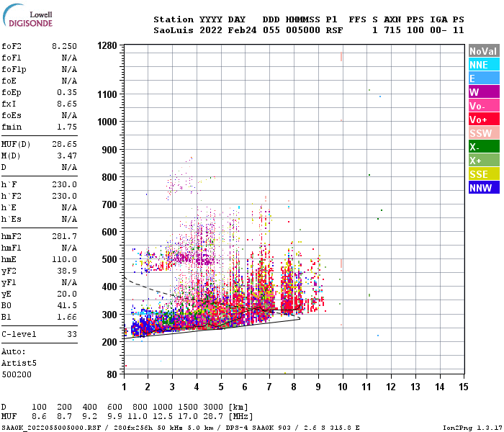Select the X- dark green legend swatch
Screen dimensions: 504x432
484,147
